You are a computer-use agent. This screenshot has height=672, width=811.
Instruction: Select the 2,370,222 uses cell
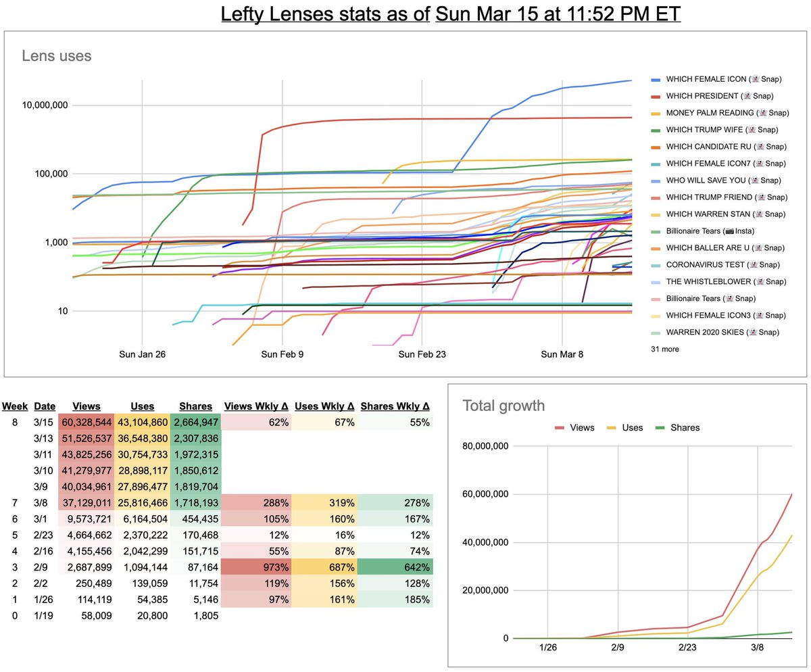tap(142, 536)
